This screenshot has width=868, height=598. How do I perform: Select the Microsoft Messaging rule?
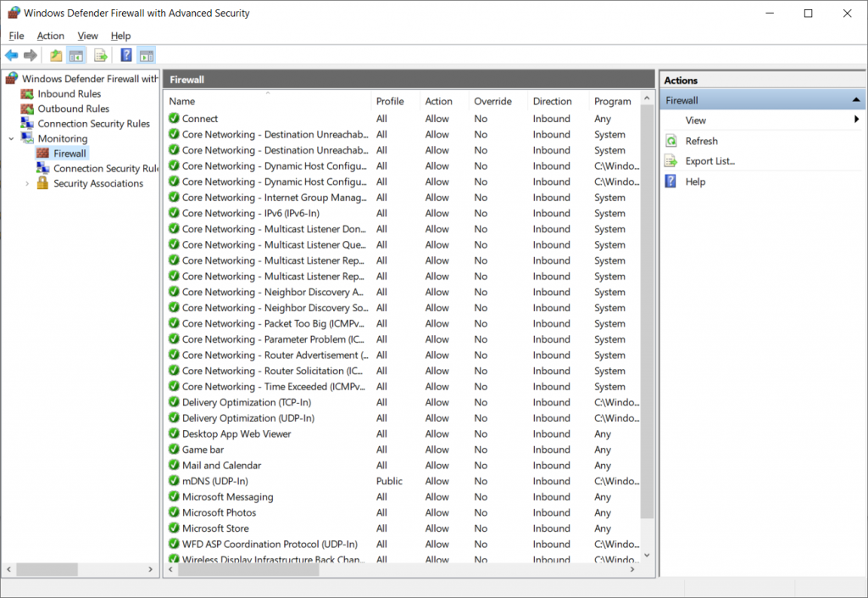227,497
